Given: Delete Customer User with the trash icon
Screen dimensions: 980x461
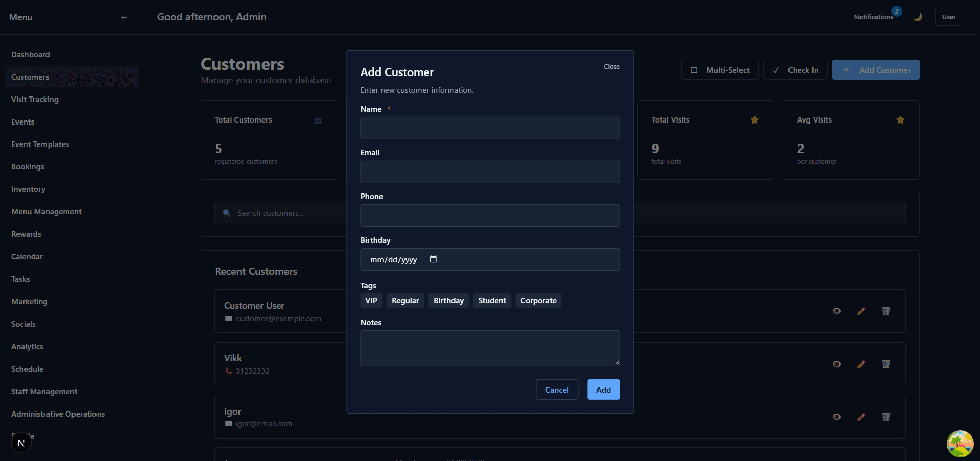Looking at the screenshot, I should (886, 311).
